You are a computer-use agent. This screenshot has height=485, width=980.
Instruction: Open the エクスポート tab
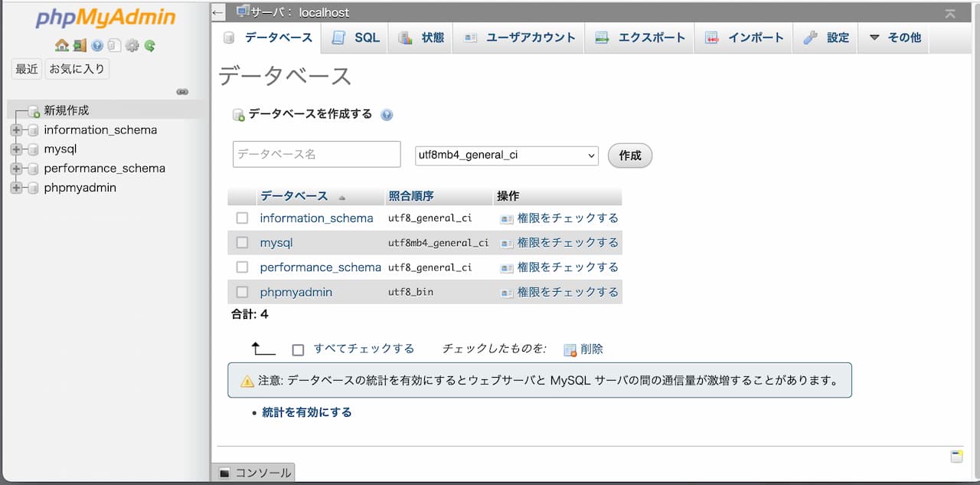pos(640,38)
